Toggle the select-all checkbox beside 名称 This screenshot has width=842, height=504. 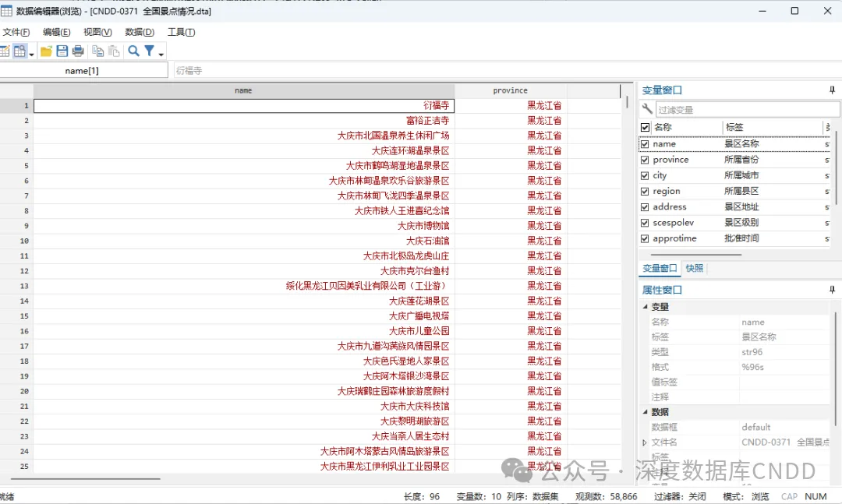click(645, 127)
